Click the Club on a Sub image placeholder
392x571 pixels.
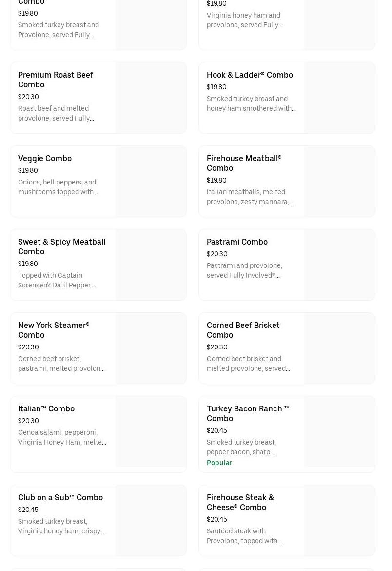(x=151, y=520)
